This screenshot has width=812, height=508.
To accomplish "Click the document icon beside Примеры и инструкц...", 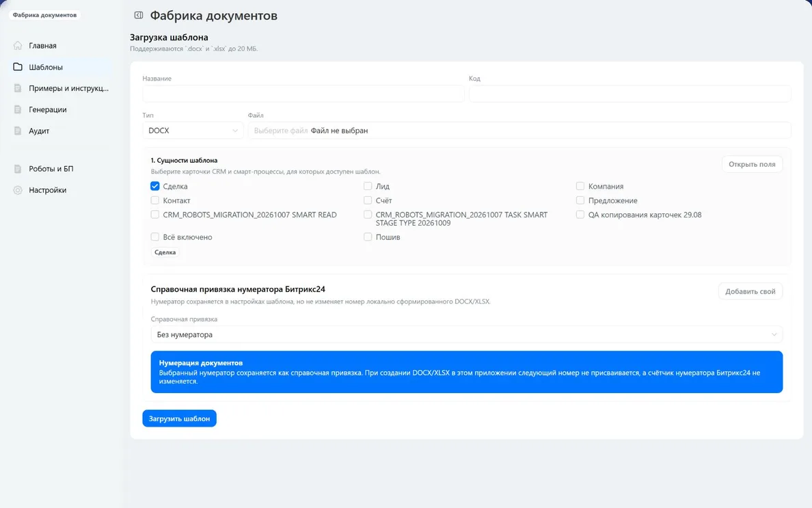I will (x=18, y=88).
